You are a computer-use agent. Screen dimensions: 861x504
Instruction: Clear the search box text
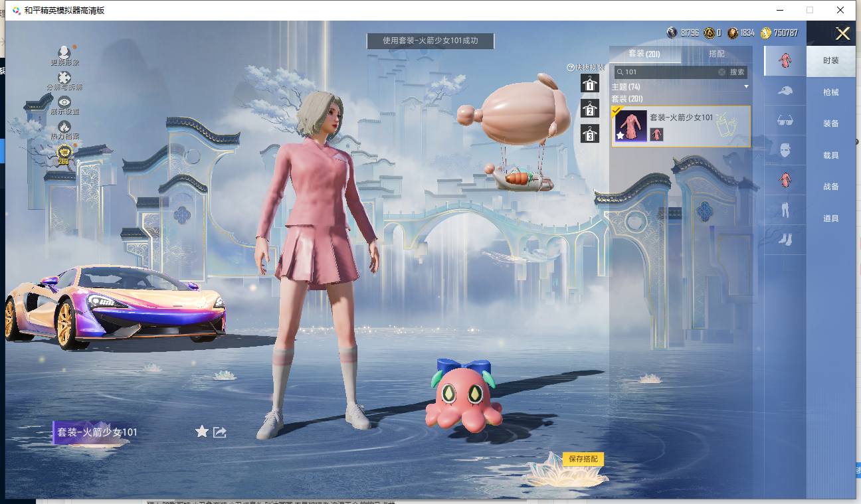coord(722,72)
